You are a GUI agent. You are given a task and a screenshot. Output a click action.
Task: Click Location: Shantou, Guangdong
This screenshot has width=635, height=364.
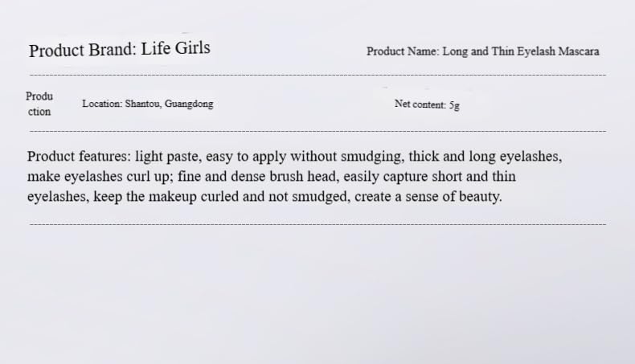[148, 104]
